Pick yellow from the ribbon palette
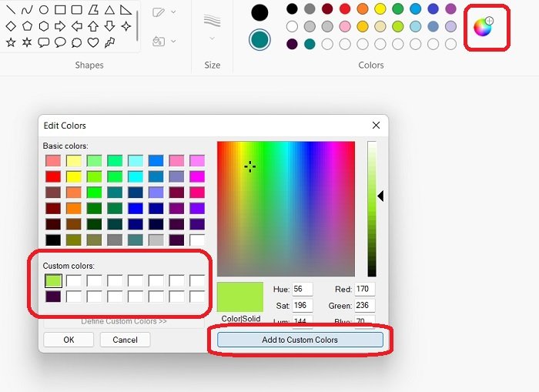 pos(380,8)
